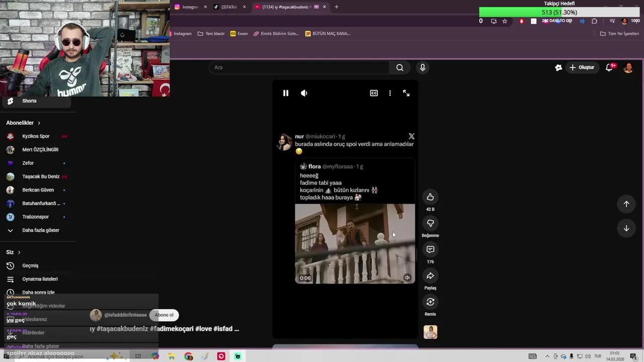644x362 pixels.
Task: Open the Oluştur create menu
Action: (x=582, y=67)
